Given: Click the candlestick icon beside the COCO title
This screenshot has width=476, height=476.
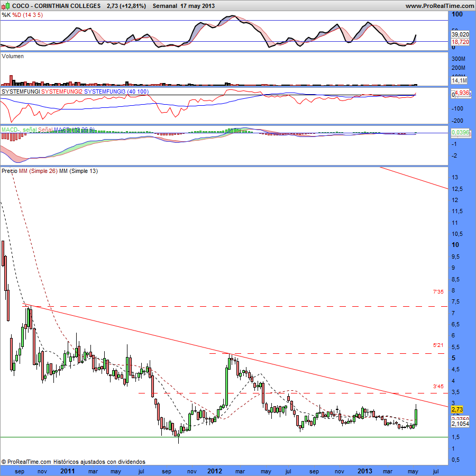Looking at the screenshot, I should point(6,6).
